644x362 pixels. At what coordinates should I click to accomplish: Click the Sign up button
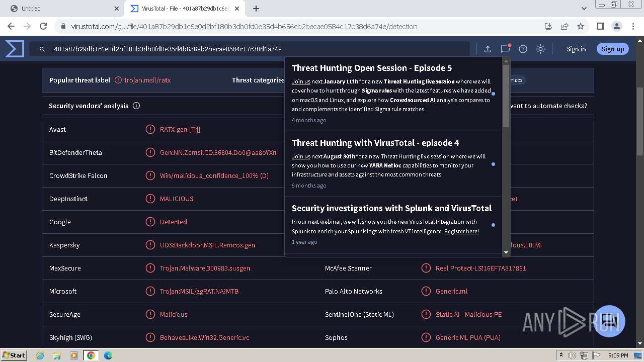[x=612, y=49]
